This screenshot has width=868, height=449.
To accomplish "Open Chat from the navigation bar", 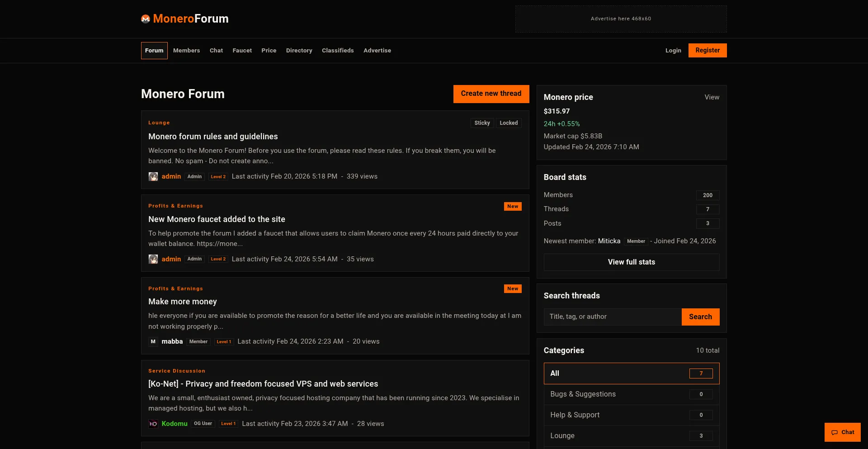I will 216,51.
